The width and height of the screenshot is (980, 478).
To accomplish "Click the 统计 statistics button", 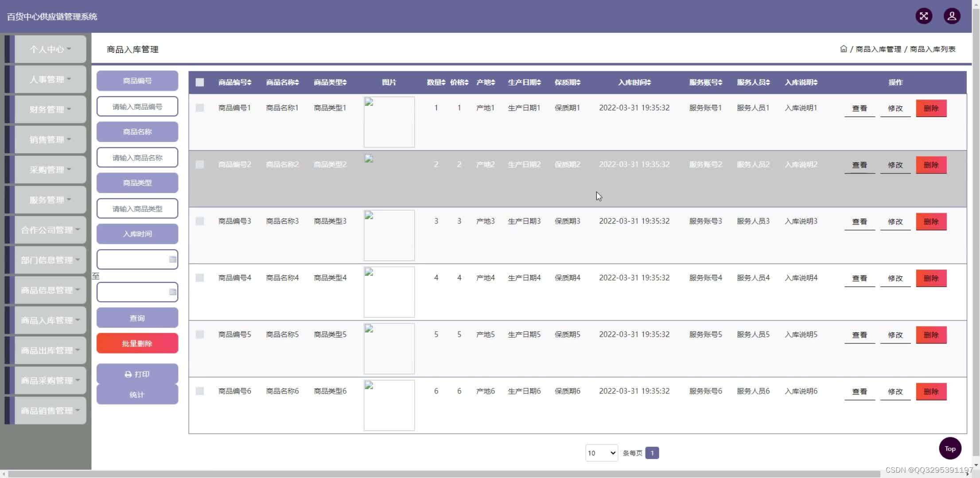I will [x=137, y=394].
